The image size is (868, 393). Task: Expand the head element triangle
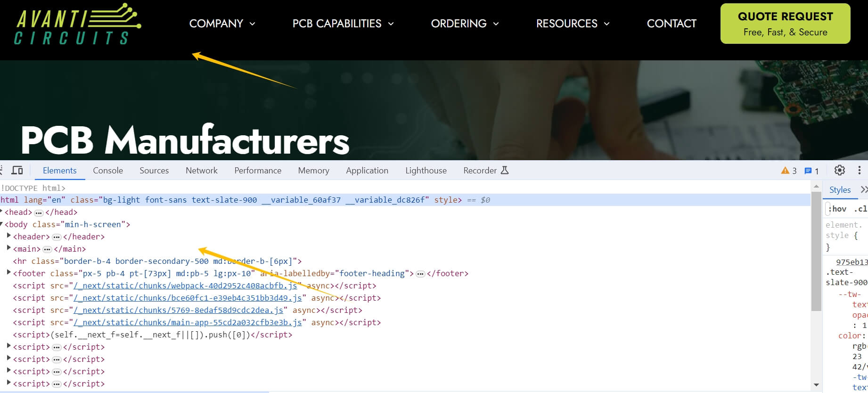[2, 212]
